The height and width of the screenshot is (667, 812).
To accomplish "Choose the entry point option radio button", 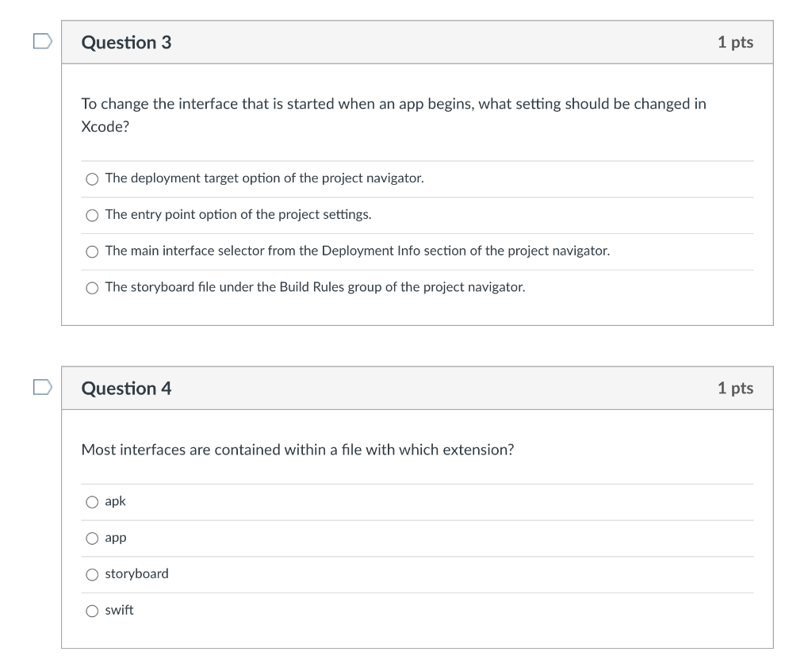I will click(93, 216).
